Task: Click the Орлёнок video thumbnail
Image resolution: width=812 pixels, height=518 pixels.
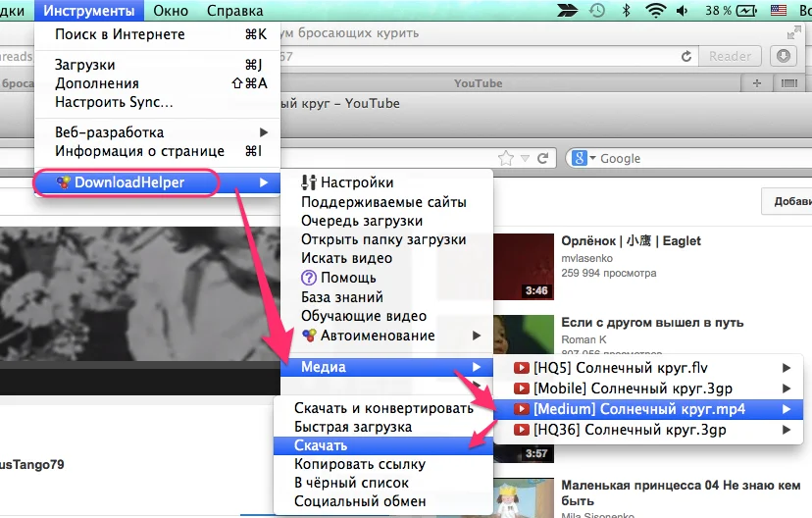Action: (x=524, y=267)
